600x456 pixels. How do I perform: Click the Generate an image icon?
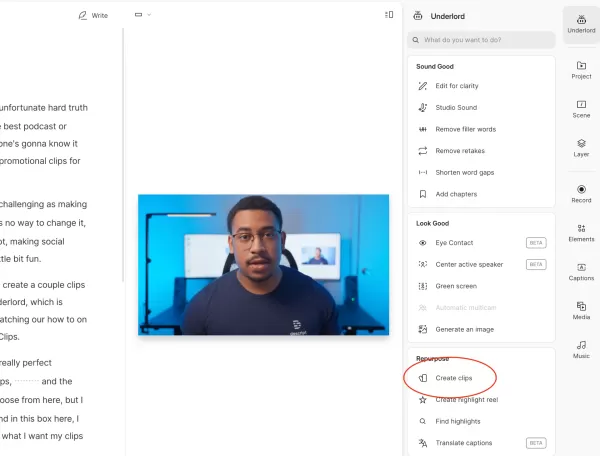422,329
